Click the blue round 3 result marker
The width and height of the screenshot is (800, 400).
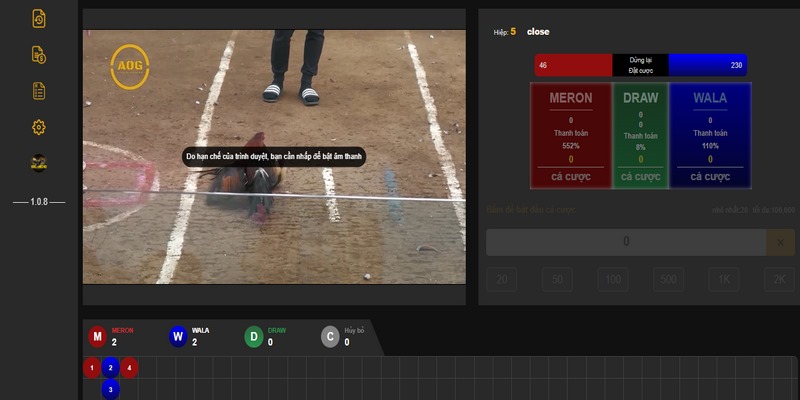[x=111, y=388]
